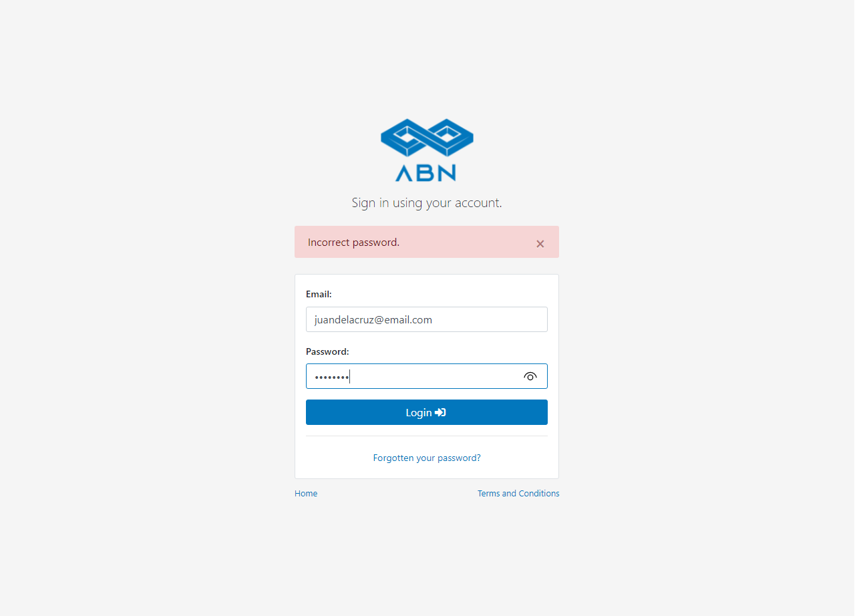
Task: Click the Email label
Action: [319, 294]
